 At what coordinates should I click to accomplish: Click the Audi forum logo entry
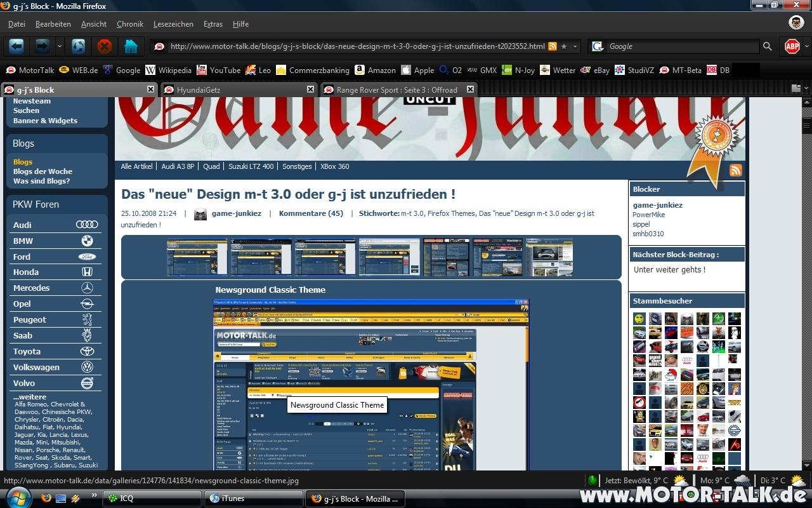coord(87,225)
